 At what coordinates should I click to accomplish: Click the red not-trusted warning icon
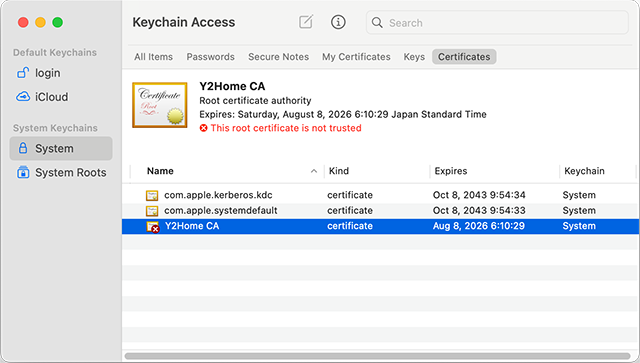click(x=203, y=128)
